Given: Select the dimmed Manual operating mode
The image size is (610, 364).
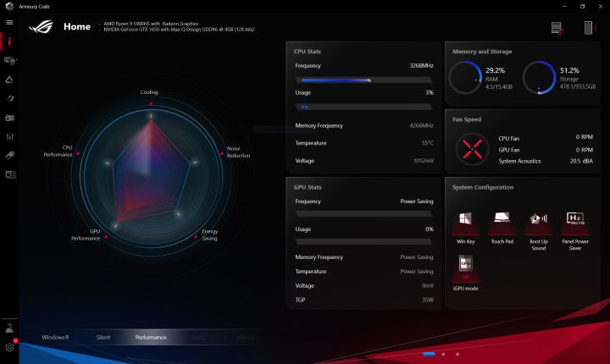Looking at the screenshot, I should coord(246,337).
